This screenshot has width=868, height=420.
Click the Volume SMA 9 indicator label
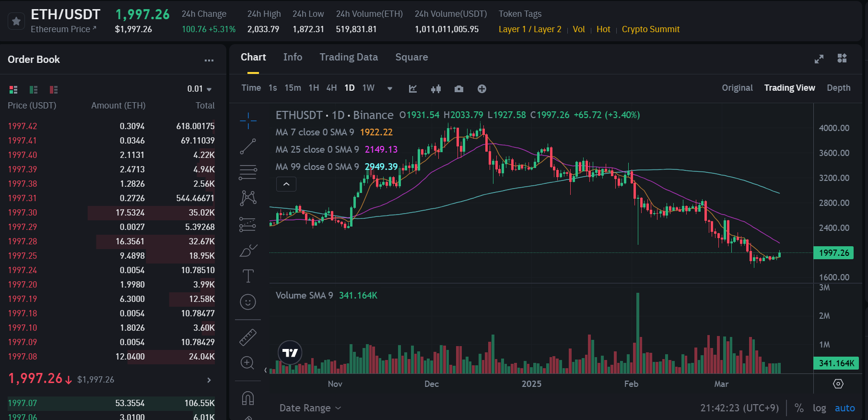point(304,295)
